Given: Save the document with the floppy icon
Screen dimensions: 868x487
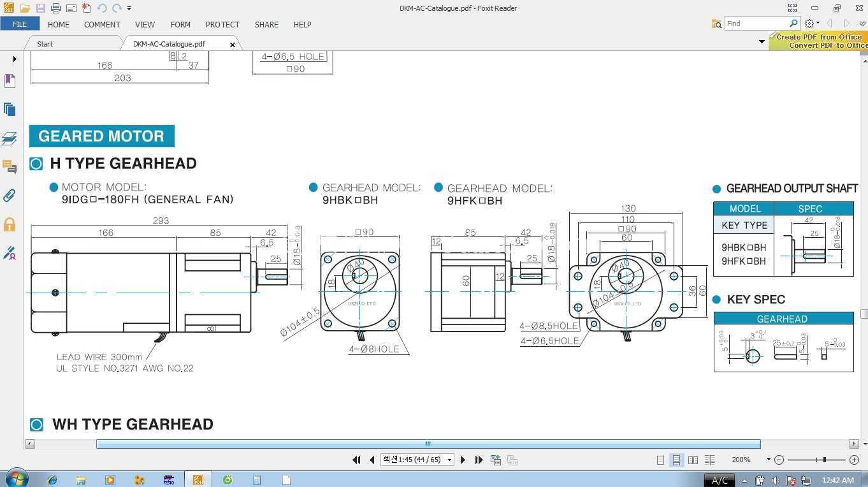Looking at the screenshot, I should (x=40, y=8).
